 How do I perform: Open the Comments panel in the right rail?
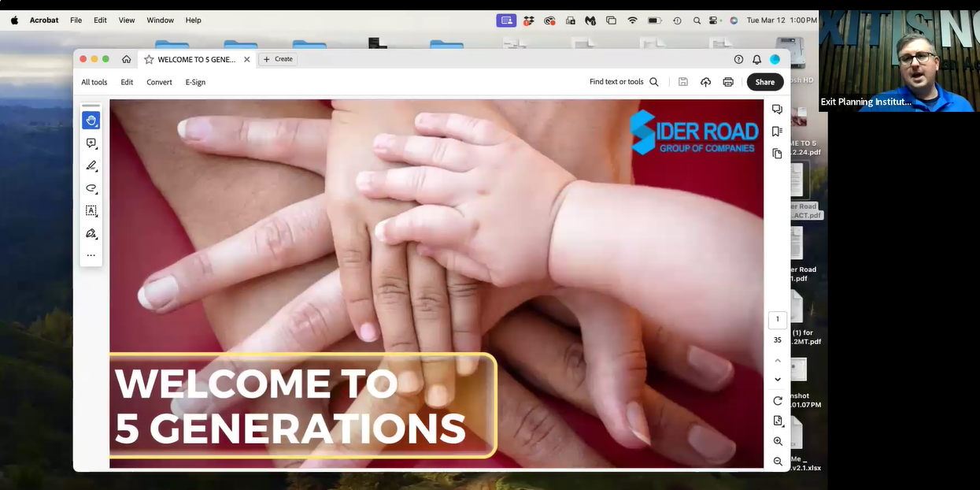coord(777,110)
